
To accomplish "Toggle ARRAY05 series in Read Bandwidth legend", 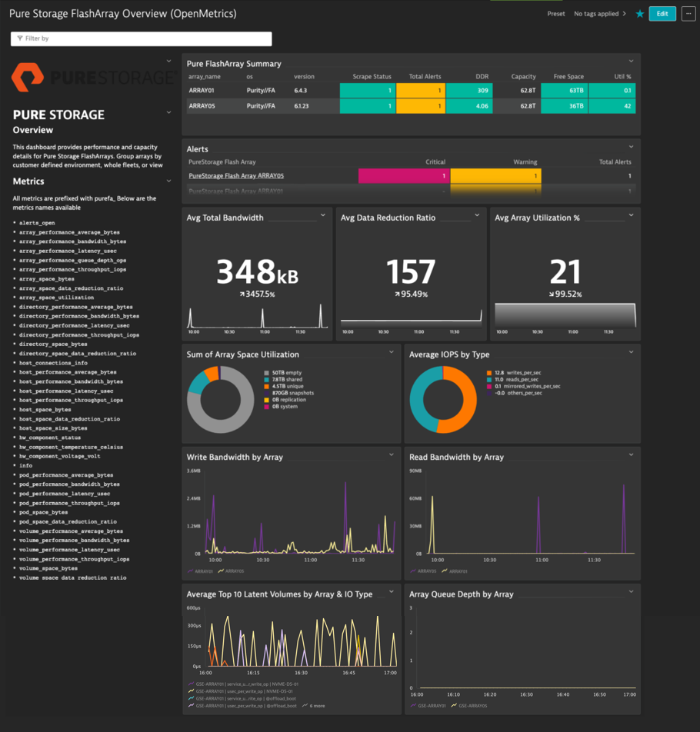I will (x=423, y=571).
